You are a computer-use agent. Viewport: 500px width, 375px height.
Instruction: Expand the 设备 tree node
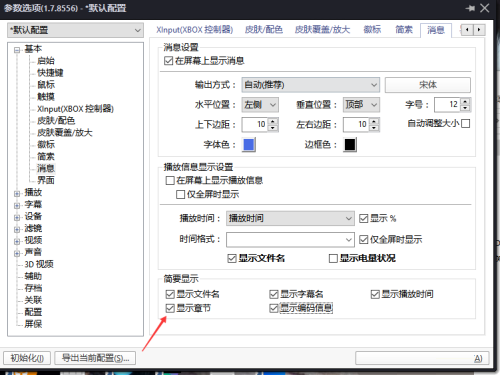pyautogui.click(x=17, y=218)
